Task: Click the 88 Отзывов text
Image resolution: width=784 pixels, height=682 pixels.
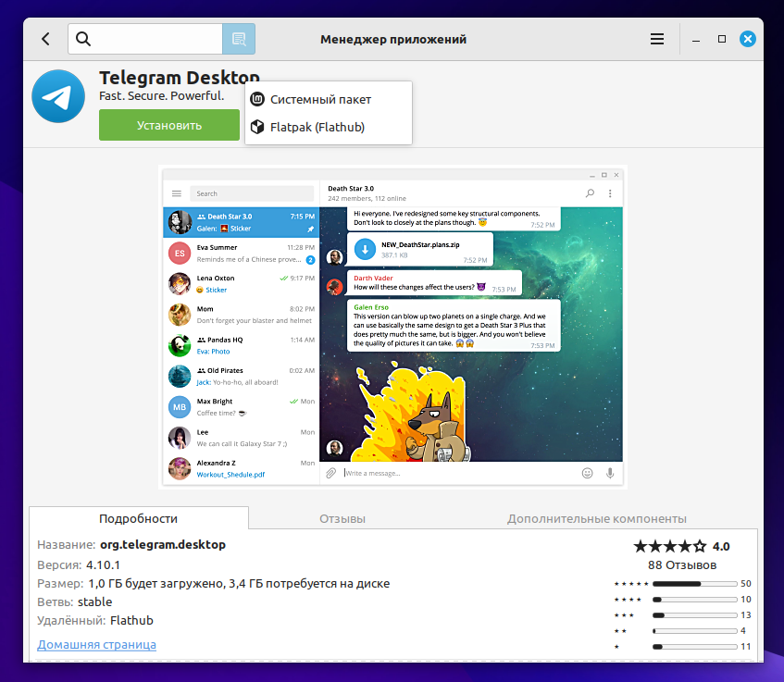Action: click(682, 565)
